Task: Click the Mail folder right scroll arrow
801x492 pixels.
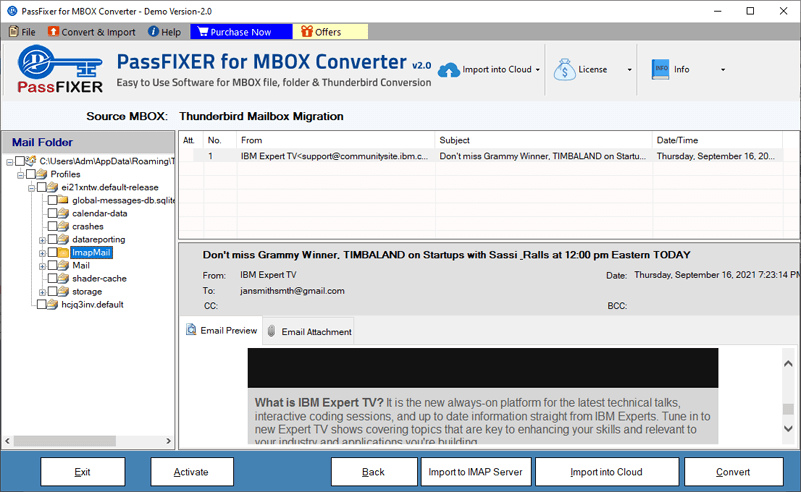Action: 169,440
